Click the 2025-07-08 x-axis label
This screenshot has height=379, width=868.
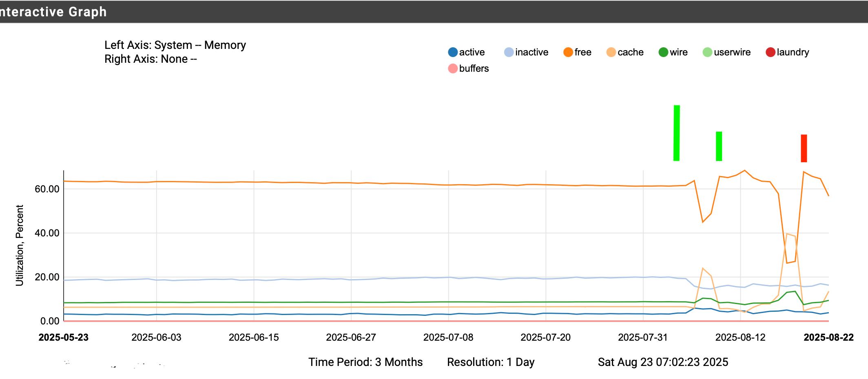point(448,337)
